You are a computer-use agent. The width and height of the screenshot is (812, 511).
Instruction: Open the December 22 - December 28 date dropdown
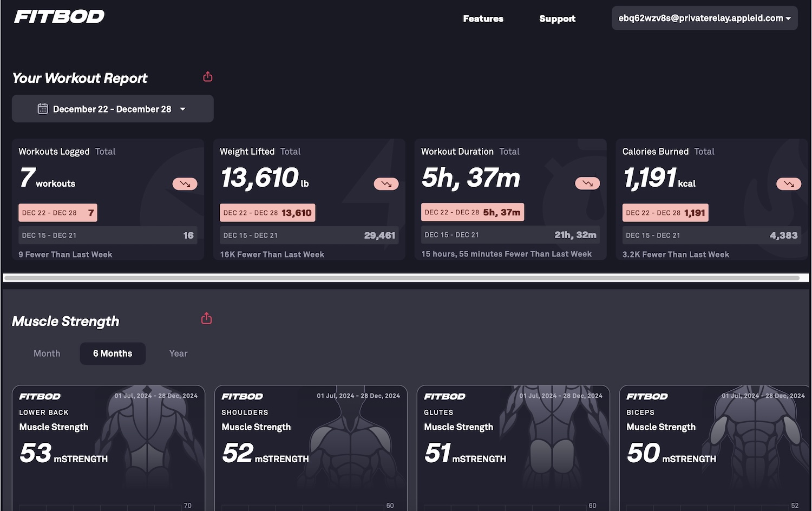point(113,109)
